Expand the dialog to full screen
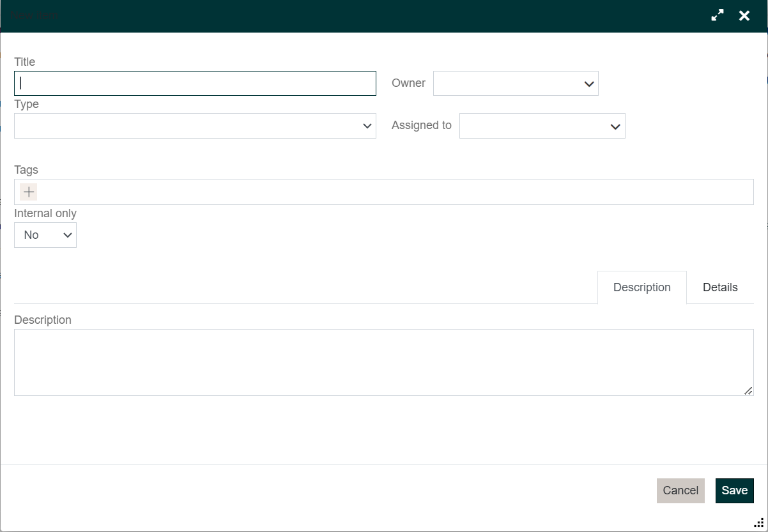This screenshot has height=532, width=768. tap(718, 16)
